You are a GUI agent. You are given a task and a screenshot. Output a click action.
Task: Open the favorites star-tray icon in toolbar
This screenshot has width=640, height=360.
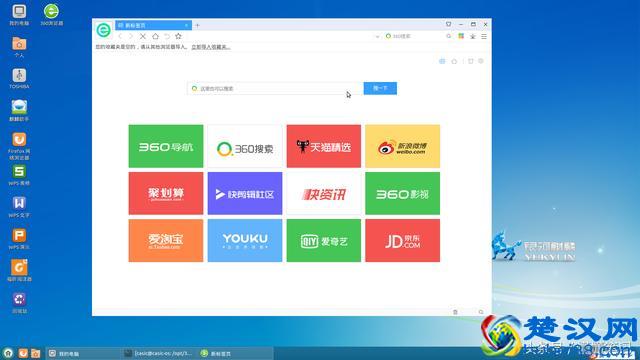473,36
